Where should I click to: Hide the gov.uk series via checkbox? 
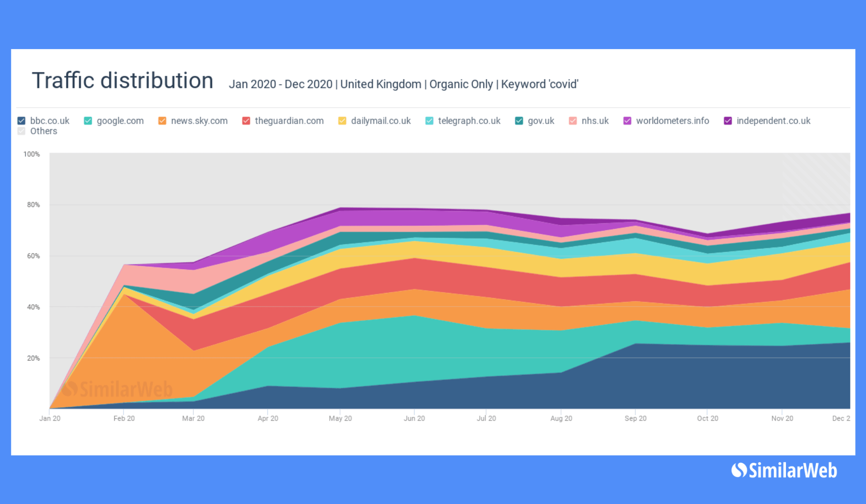click(x=519, y=121)
